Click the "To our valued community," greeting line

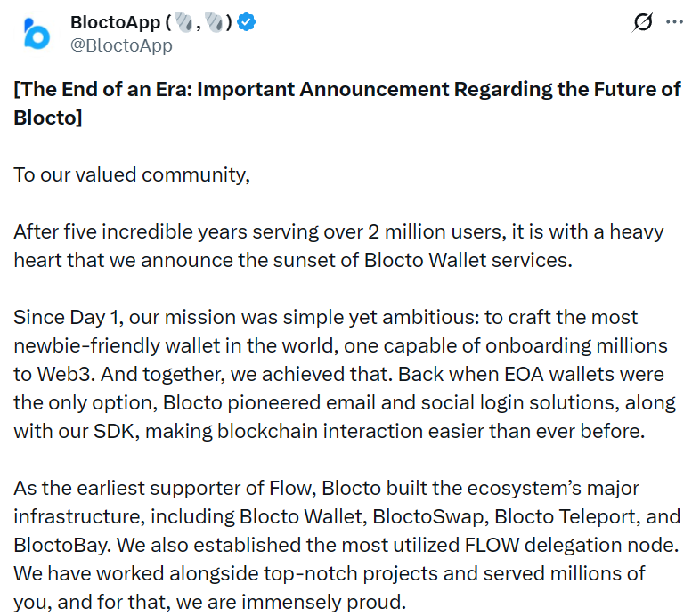pyautogui.click(x=132, y=174)
